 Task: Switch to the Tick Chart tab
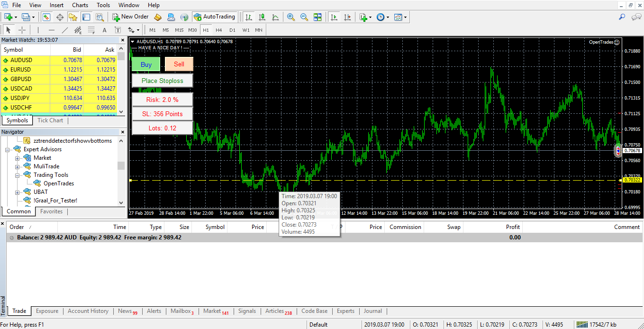tap(50, 120)
